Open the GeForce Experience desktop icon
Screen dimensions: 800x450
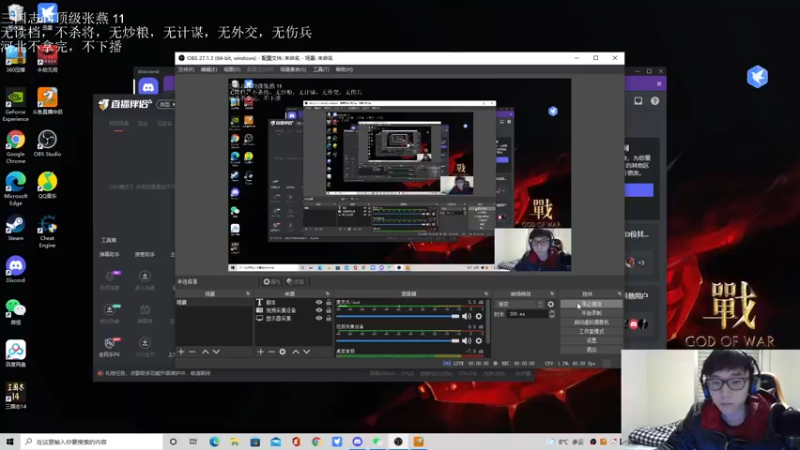(15, 106)
